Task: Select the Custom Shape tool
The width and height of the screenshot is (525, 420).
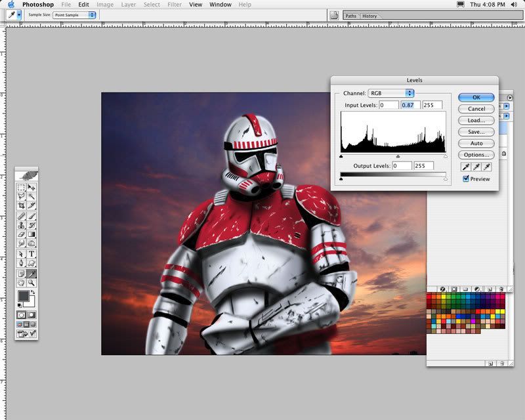Action: click(31, 263)
